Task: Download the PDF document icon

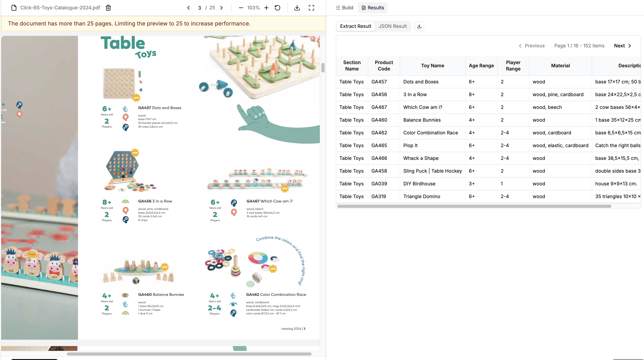Action: point(297,8)
